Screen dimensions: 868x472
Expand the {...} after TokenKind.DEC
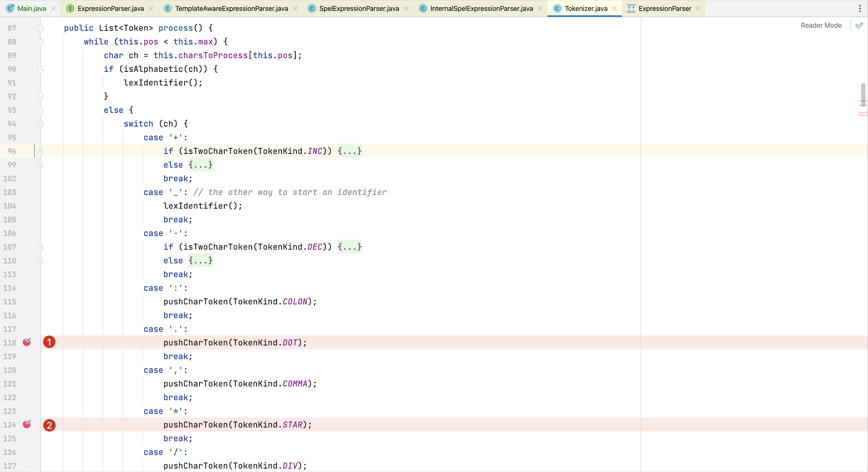tap(349, 247)
